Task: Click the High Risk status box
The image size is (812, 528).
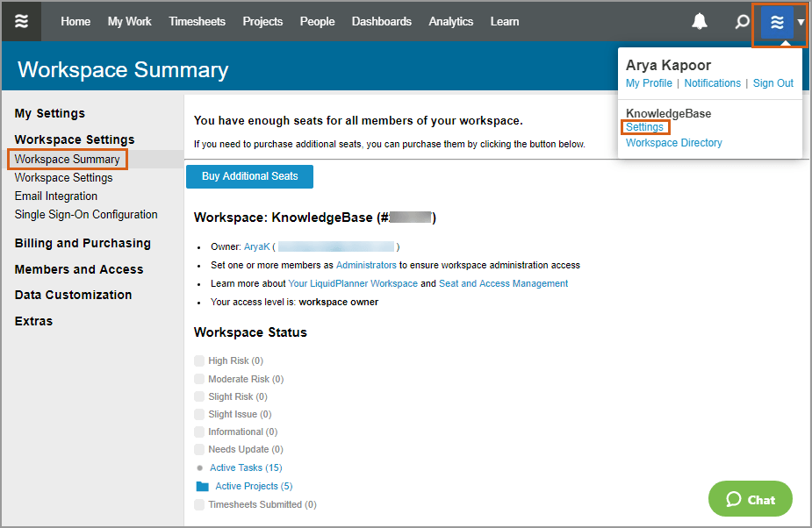Action: [x=200, y=360]
